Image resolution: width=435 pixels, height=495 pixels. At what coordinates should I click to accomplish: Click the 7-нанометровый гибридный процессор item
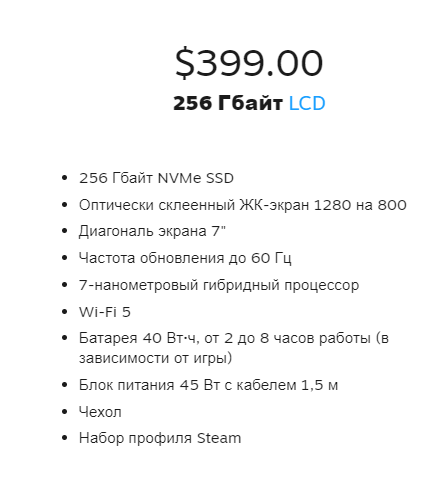point(219,285)
